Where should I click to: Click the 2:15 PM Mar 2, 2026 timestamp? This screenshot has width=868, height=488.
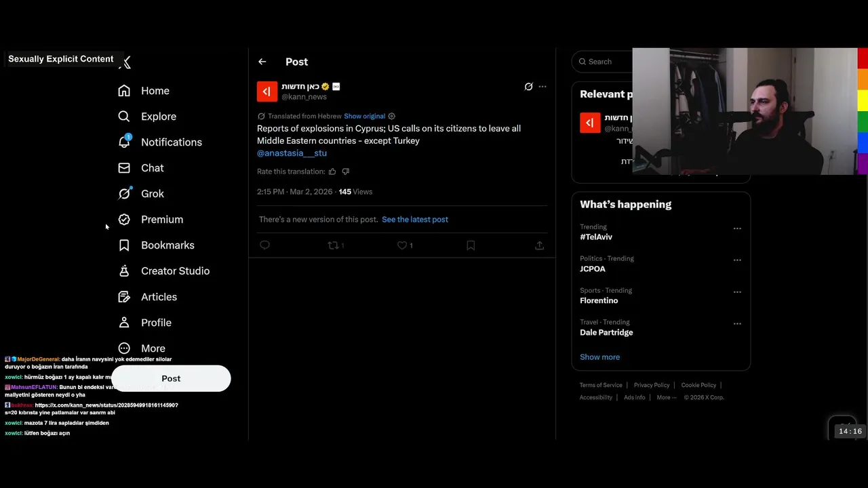(294, 192)
